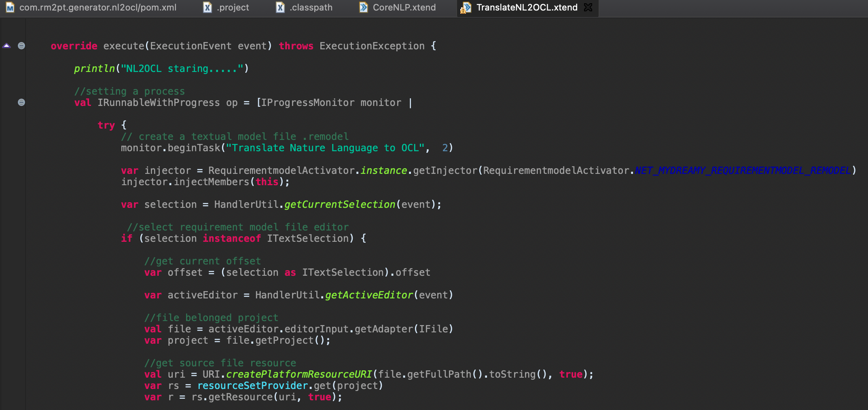Click the comment '//get current offset'

point(203,261)
